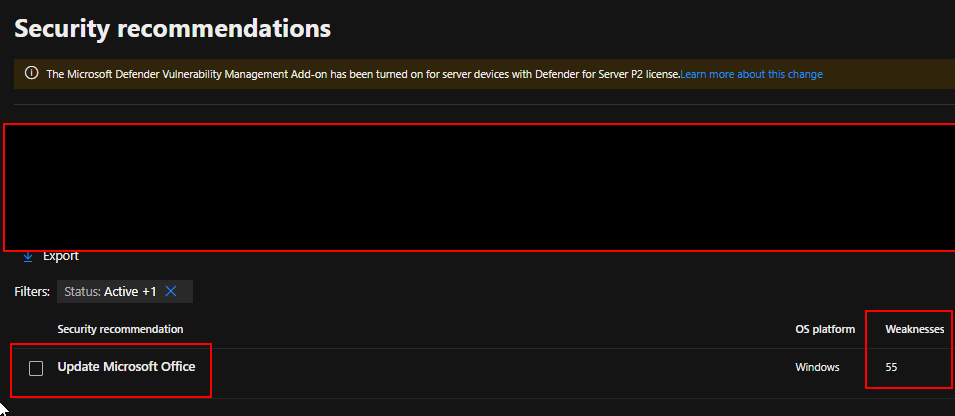The width and height of the screenshot is (955, 416).
Task: Click the 'Filters:' label
Action: tap(32, 291)
